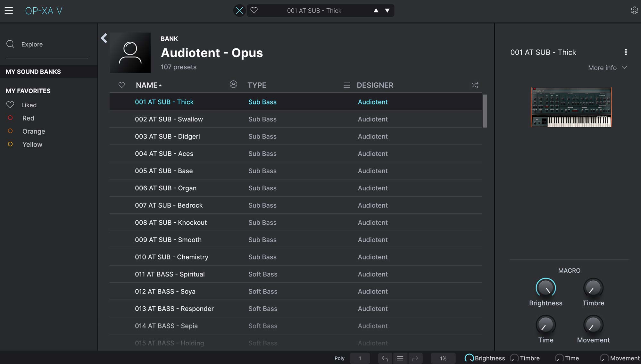This screenshot has height=364, width=641.
Task: Open the column options next to TYPE
Action: tap(346, 85)
